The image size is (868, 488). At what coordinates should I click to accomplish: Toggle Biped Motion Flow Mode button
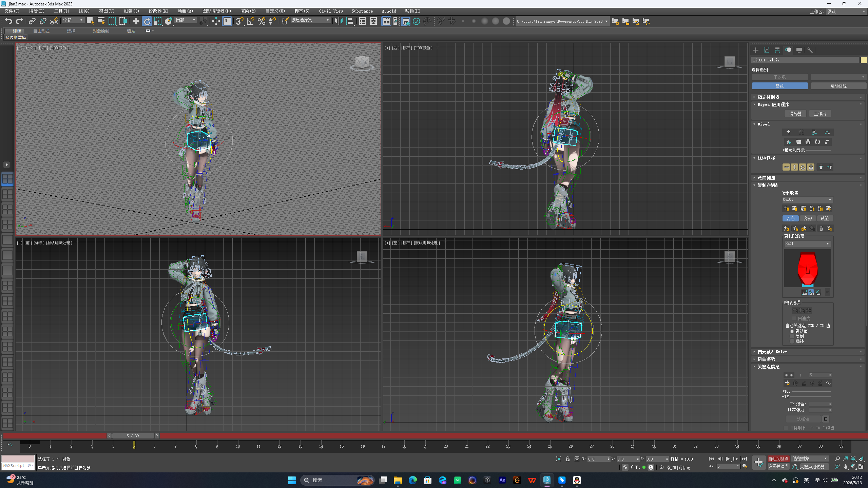click(814, 132)
